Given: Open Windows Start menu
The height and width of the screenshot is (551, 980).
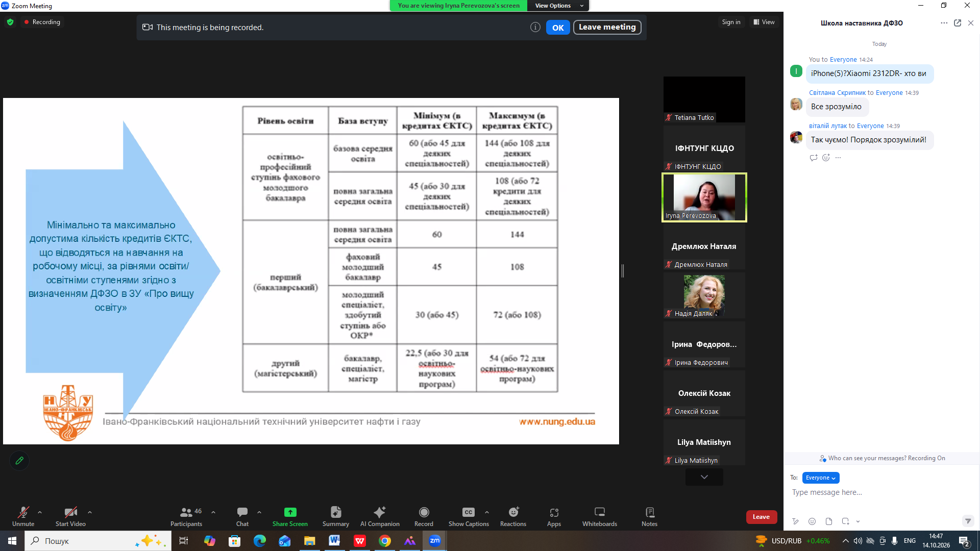Looking at the screenshot, I should tap(12, 541).
